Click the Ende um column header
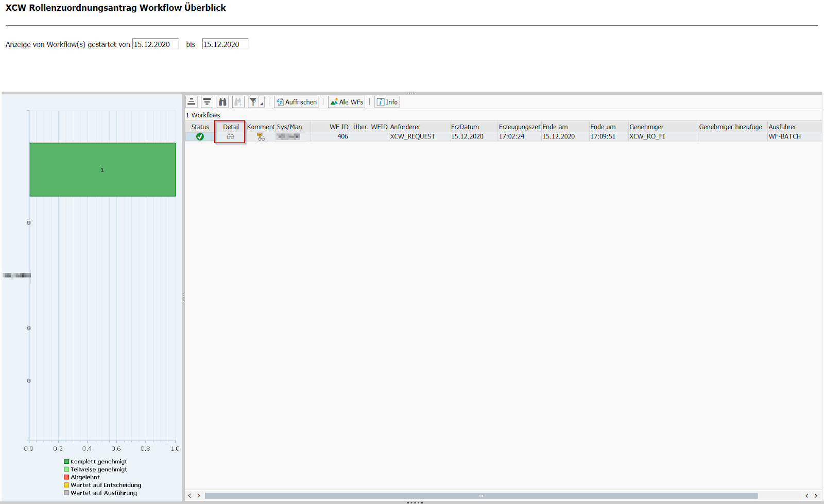The width and height of the screenshot is (824, 504). point(608,127)
